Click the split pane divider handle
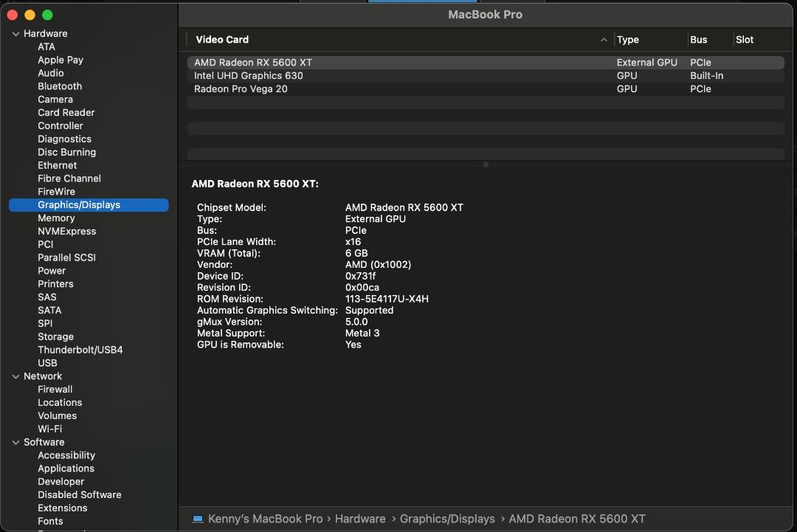Screen dimensions: 797x532 click(x=486, y=164)
